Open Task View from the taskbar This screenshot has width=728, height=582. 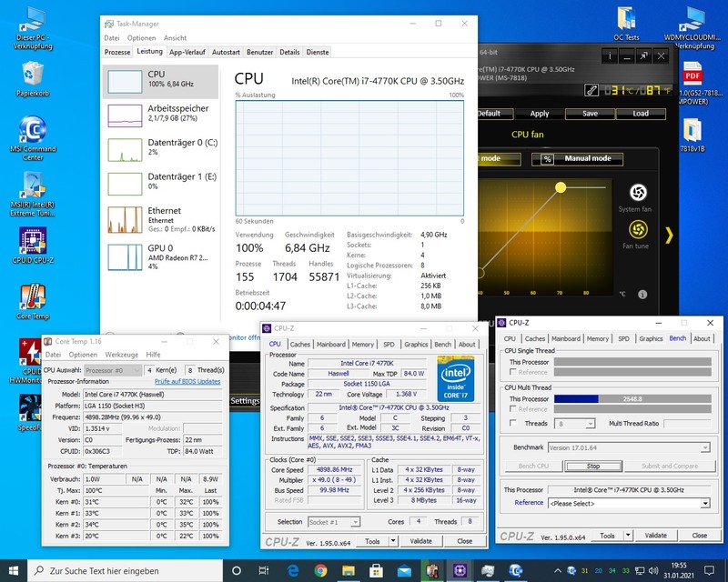[x=263, y=570]
